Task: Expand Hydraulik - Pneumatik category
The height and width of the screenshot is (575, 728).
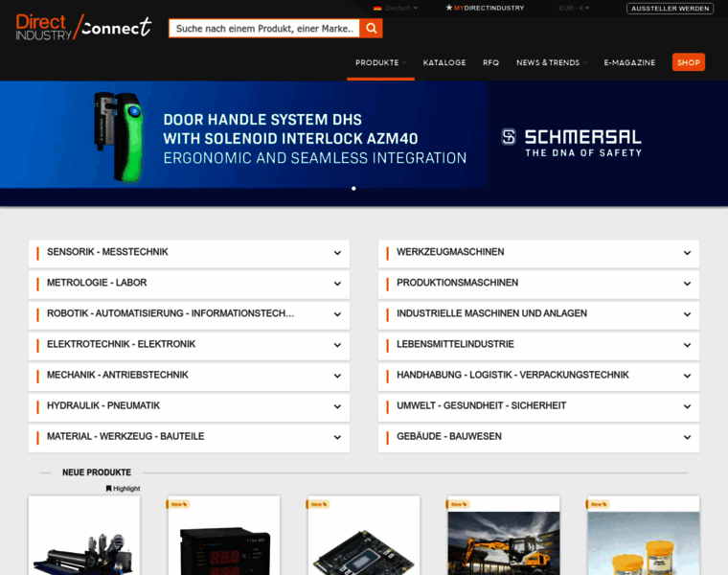Action: pos(189,406)
